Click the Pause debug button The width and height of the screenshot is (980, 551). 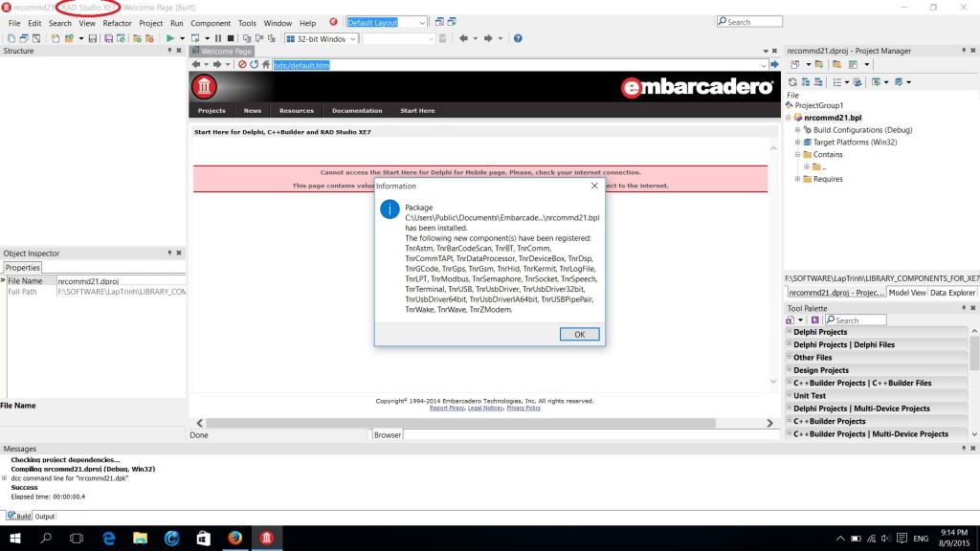(218, 38)
